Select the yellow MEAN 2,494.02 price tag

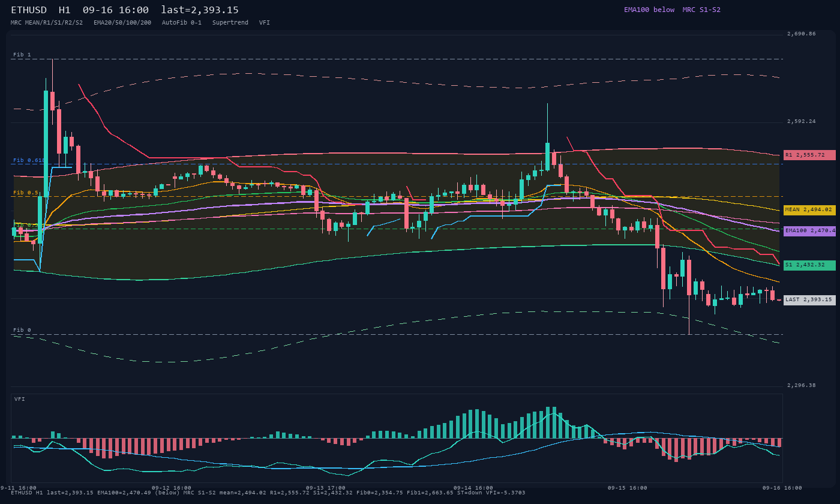click(x=809, y=210)
